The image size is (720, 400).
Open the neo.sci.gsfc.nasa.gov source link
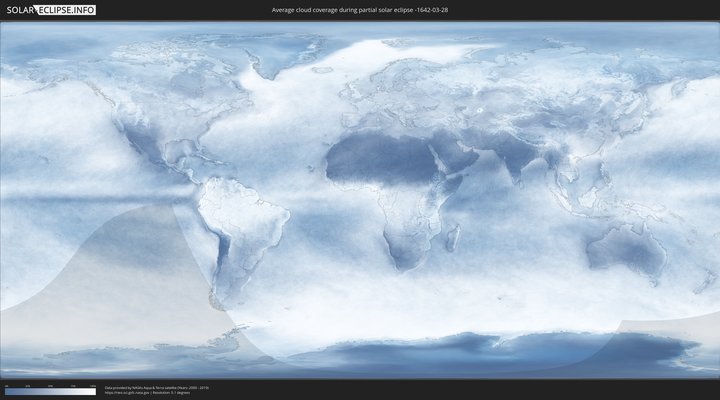130,392
